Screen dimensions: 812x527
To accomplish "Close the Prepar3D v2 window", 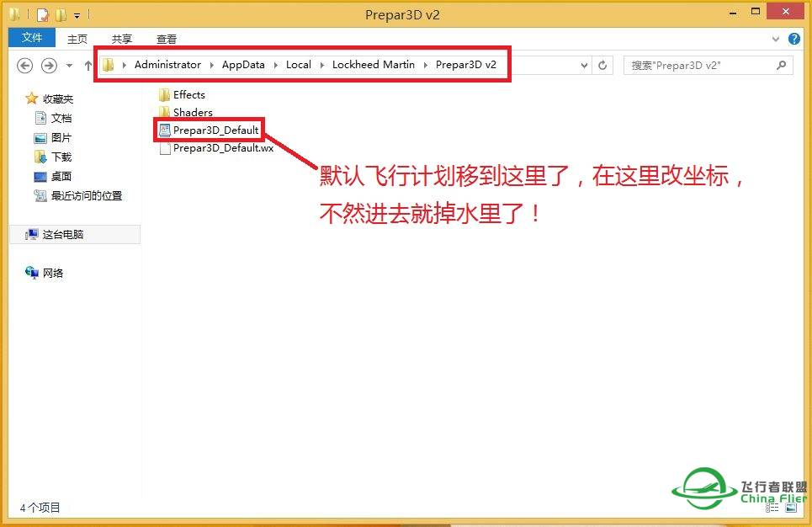I will tap(785, 12).
